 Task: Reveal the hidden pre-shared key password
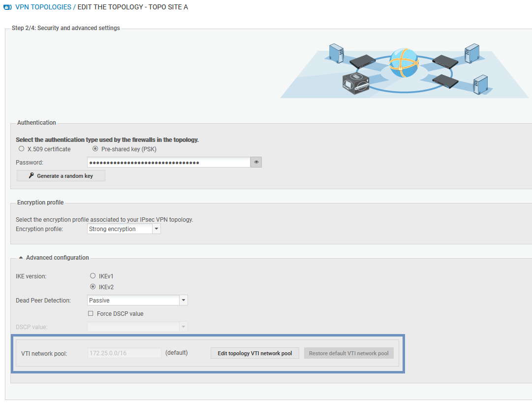tap(256, 162)
